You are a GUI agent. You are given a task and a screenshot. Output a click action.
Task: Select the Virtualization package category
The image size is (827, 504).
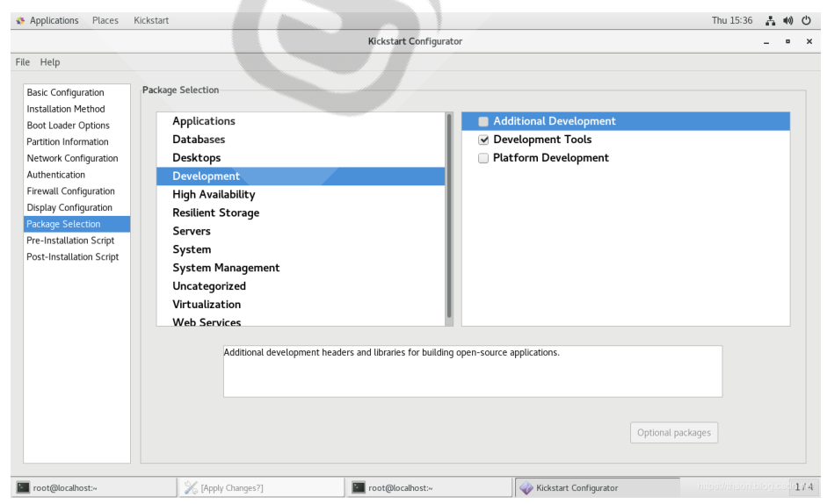click(301, 304)
